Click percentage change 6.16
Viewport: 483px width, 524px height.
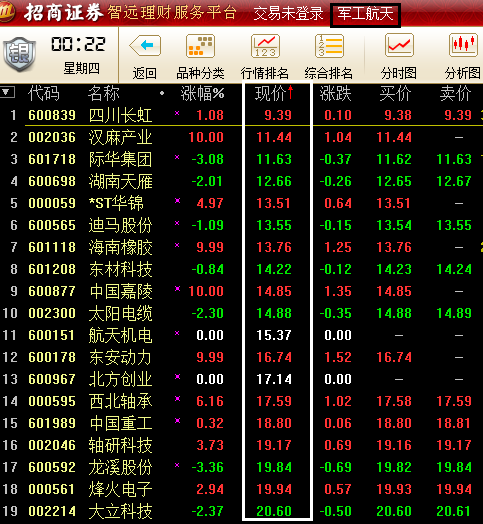coord(210,401)
